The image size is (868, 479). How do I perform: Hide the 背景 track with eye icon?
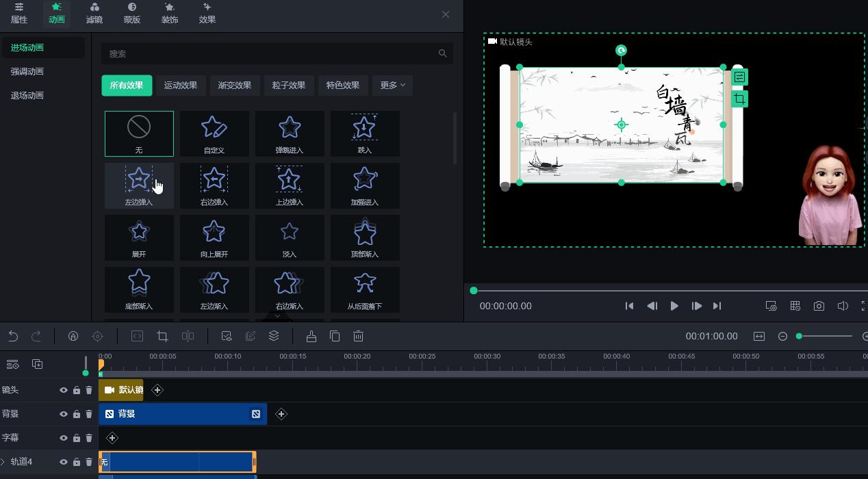click(x=64, y=414)
